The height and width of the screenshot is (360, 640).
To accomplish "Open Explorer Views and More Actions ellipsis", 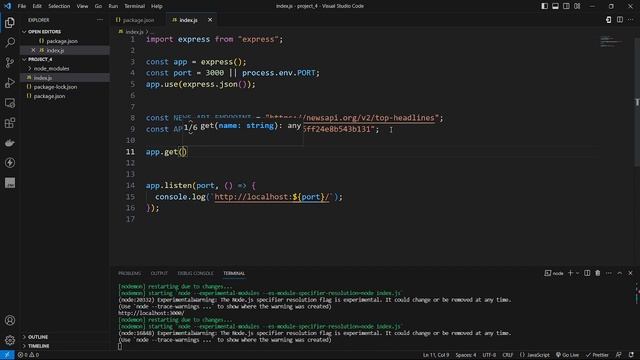I will 100,20.
